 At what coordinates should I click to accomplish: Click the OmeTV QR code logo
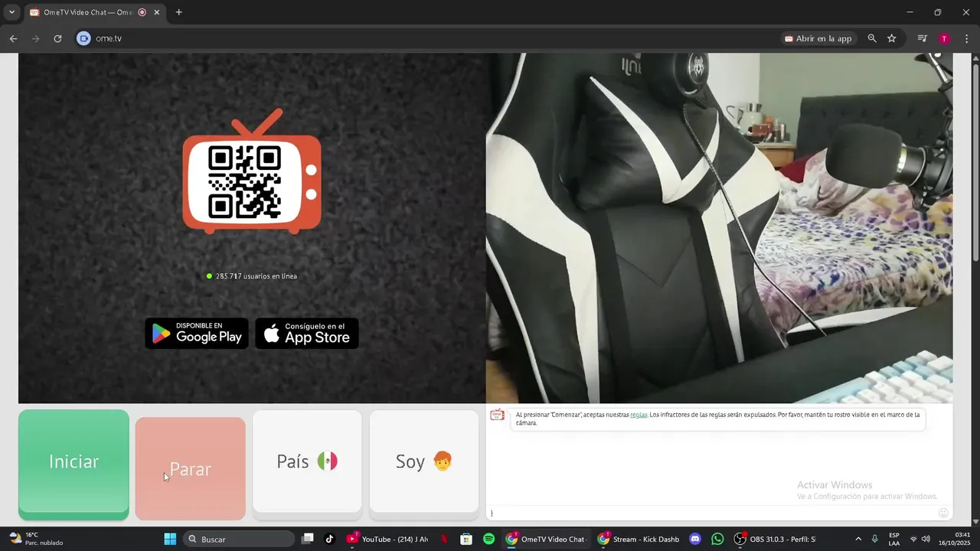[x=252, y=172]
